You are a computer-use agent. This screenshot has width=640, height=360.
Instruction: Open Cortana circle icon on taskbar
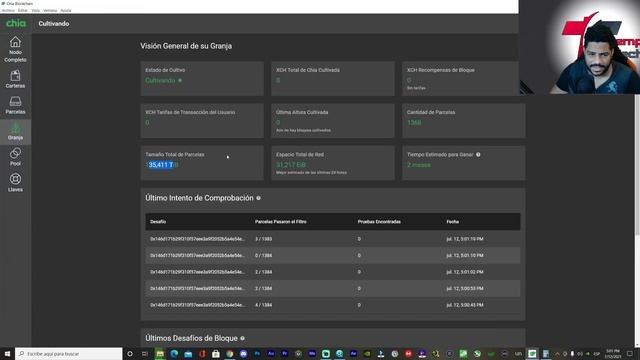point(130,354)
